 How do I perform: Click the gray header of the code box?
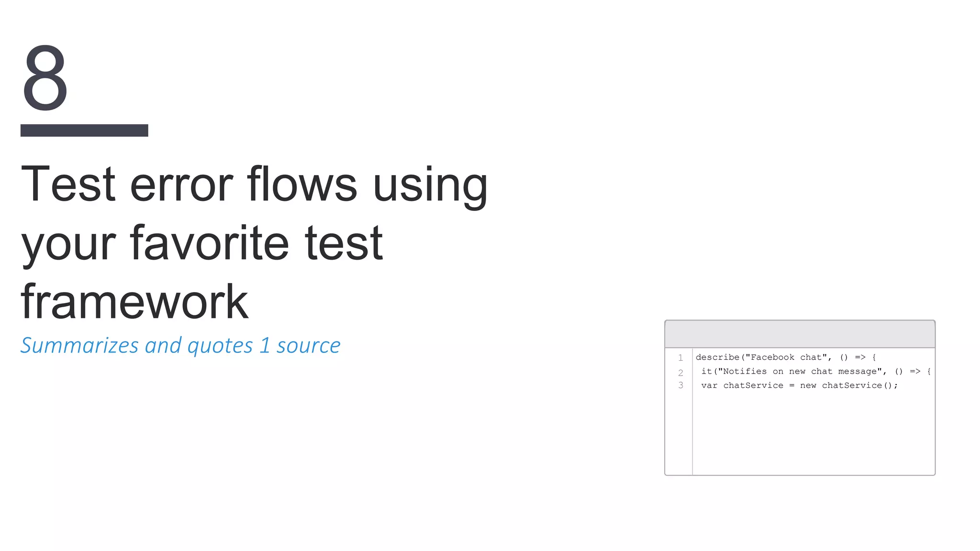point(800,334)
